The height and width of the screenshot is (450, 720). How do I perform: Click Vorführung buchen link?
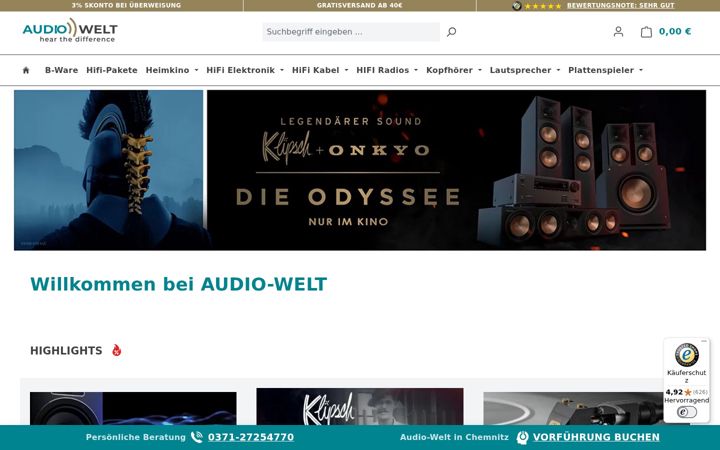[596, 437]
